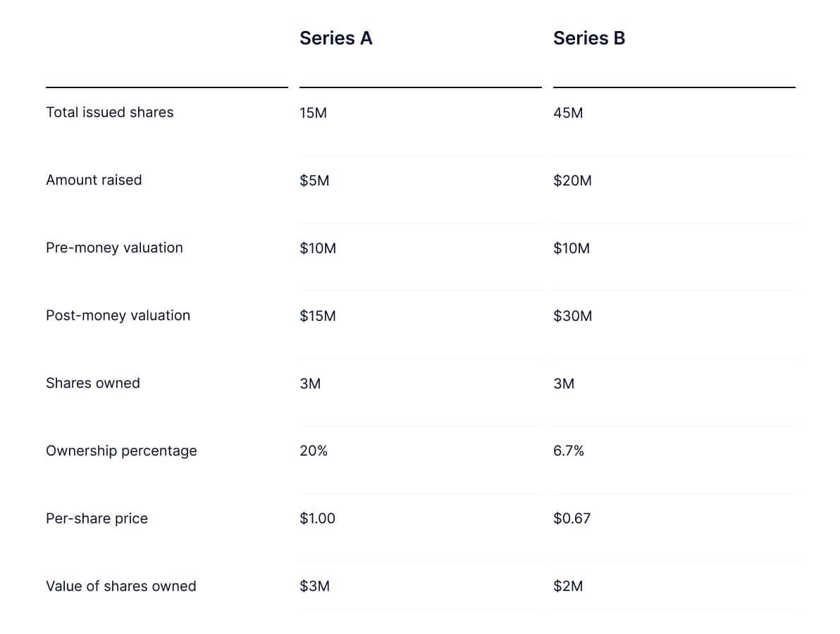
Task: Click the 15M Series A total shares cell
Action: (x=313, y=113)
